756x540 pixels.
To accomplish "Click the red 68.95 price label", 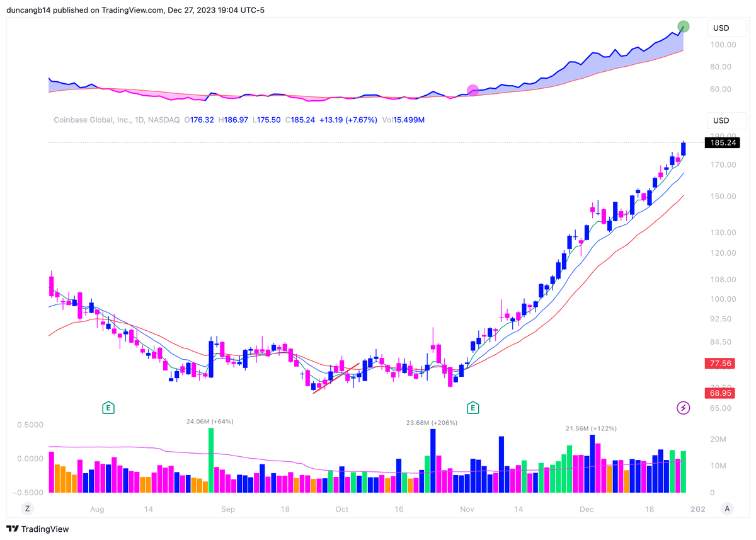I will pos(721,393).
